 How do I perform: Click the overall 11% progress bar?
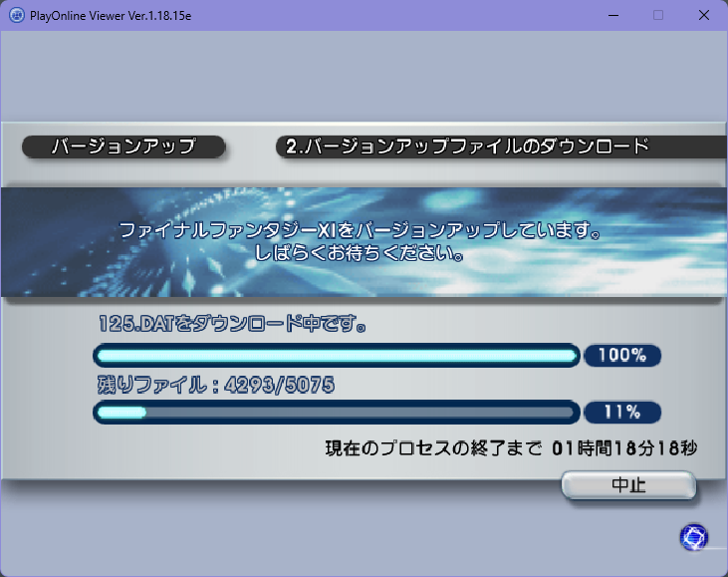[x=337, y=413]
